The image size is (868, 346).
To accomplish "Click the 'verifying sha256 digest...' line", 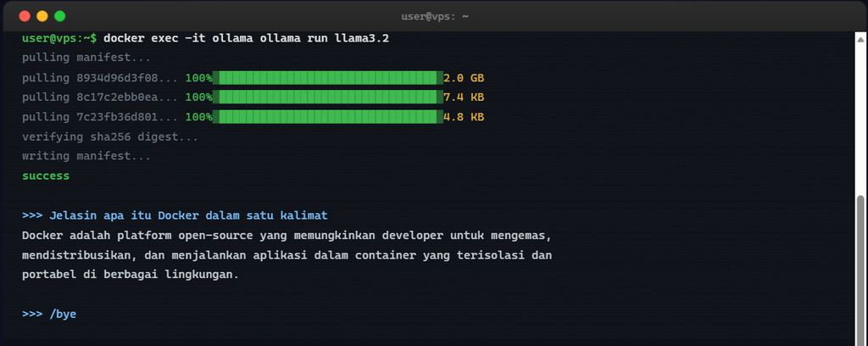I will [110, 137].
